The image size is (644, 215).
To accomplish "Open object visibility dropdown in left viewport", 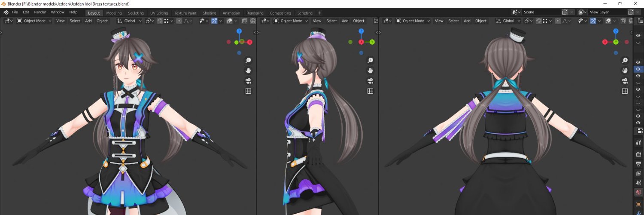I will click(204, 21).
